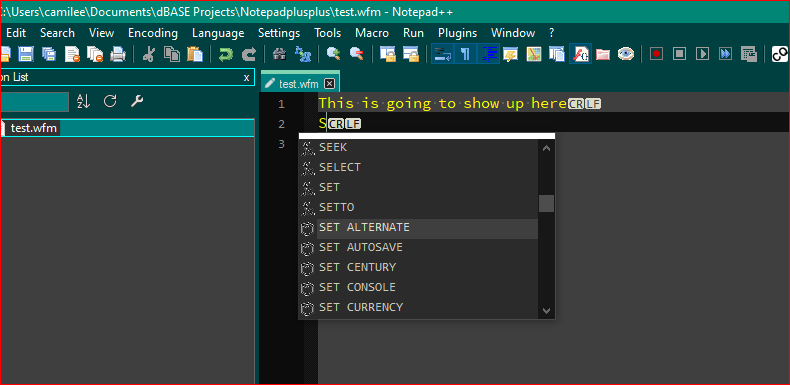Open the Settings menu

[279, 33]
